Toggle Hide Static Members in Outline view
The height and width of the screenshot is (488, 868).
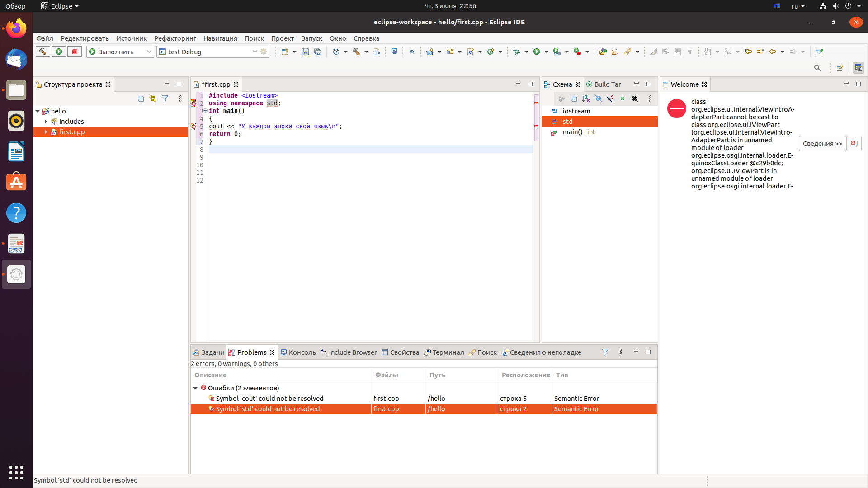(x=610, y=99)
